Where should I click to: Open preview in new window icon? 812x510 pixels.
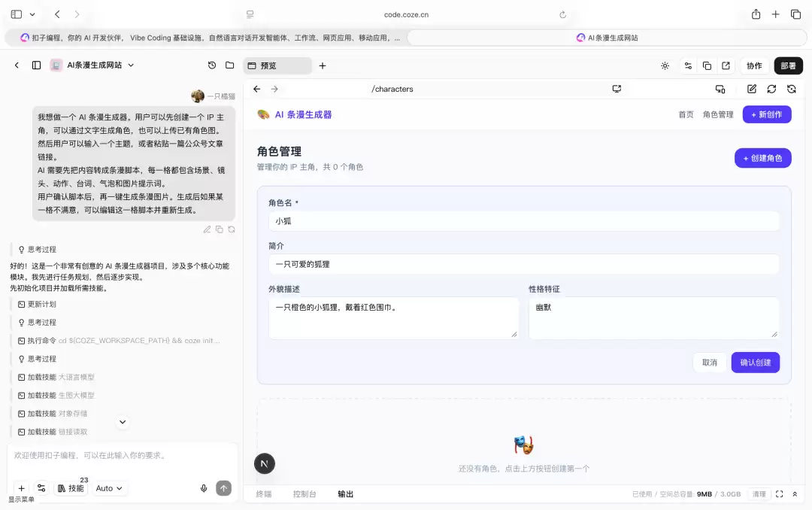726,66
